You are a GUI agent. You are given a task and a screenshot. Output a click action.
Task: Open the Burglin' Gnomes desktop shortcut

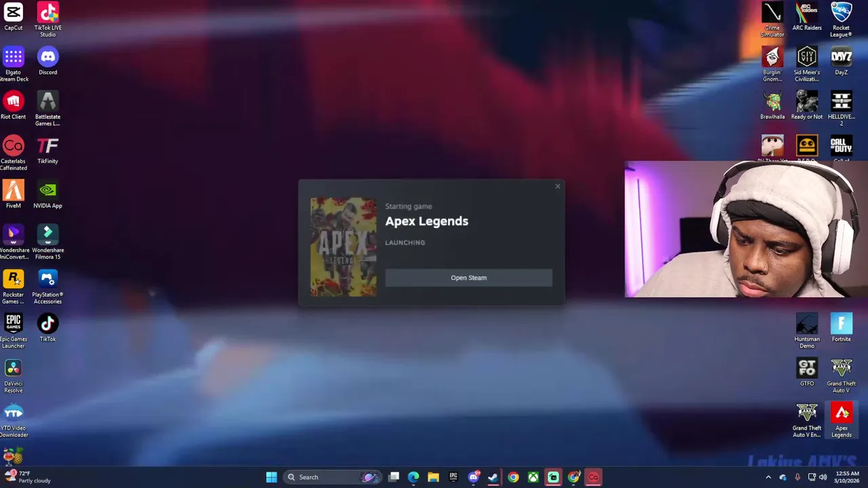772,64
